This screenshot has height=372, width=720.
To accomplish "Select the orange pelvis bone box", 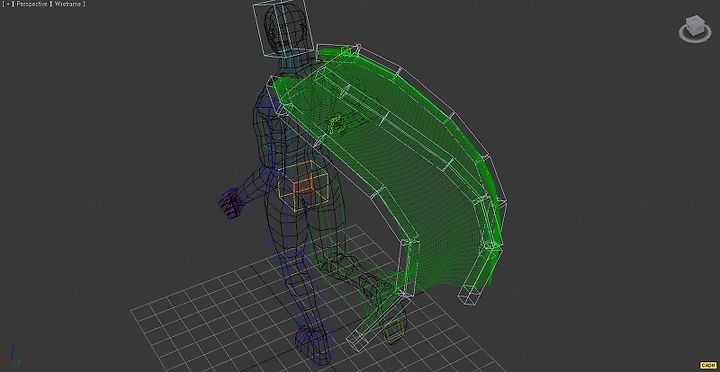I will click(303, 186).
